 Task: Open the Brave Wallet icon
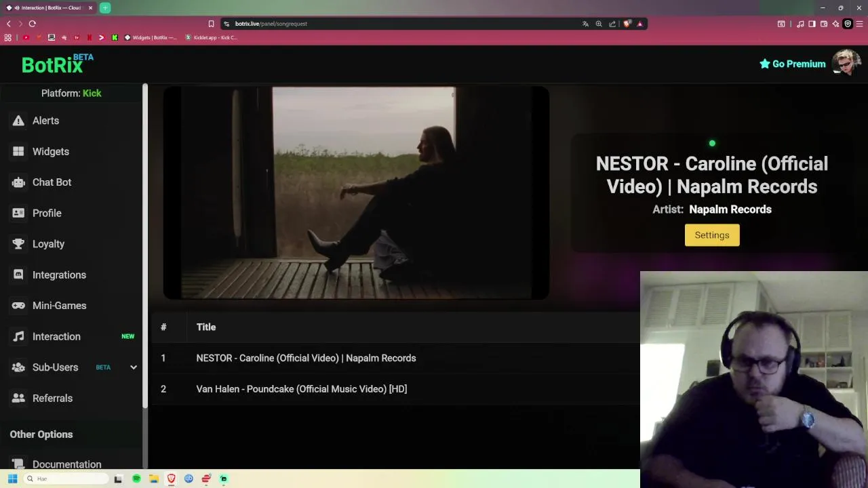point(824,24)
